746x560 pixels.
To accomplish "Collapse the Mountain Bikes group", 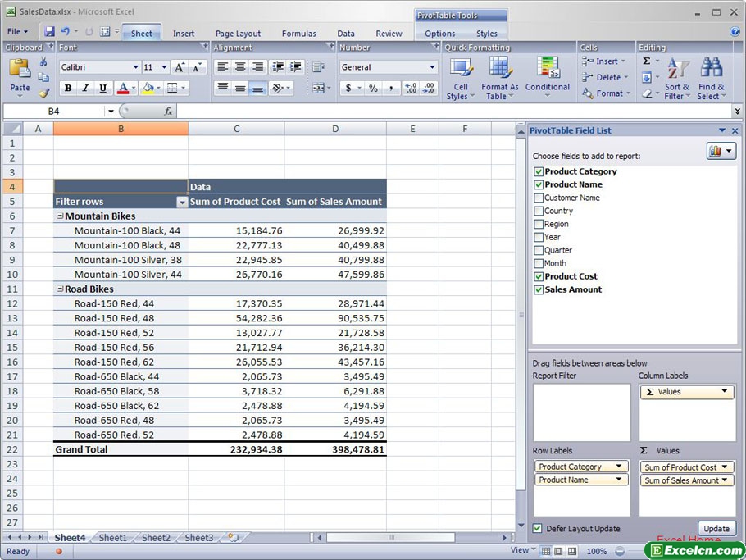I will click(x=60, y=216).
